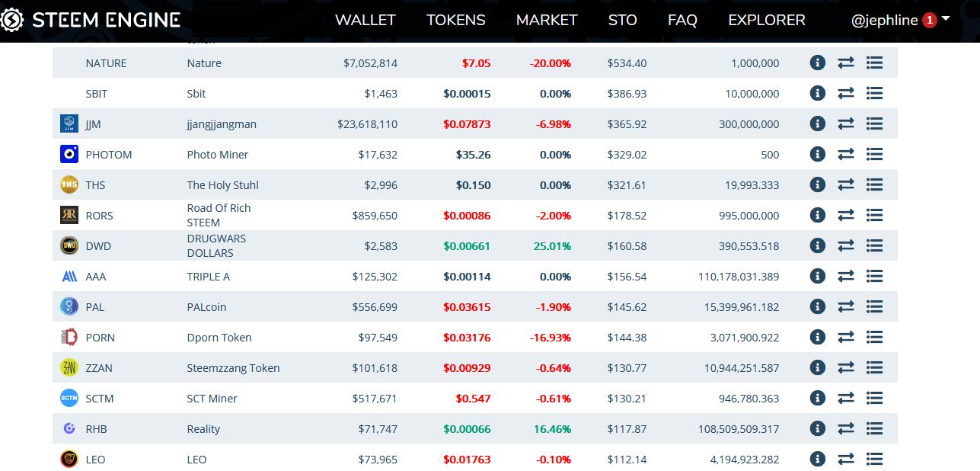The width and height of the screenshot is (980, 471).
Task: Select AAA supply 110,178,031.389
Action: pyautogui.click(x=739, y=277)
